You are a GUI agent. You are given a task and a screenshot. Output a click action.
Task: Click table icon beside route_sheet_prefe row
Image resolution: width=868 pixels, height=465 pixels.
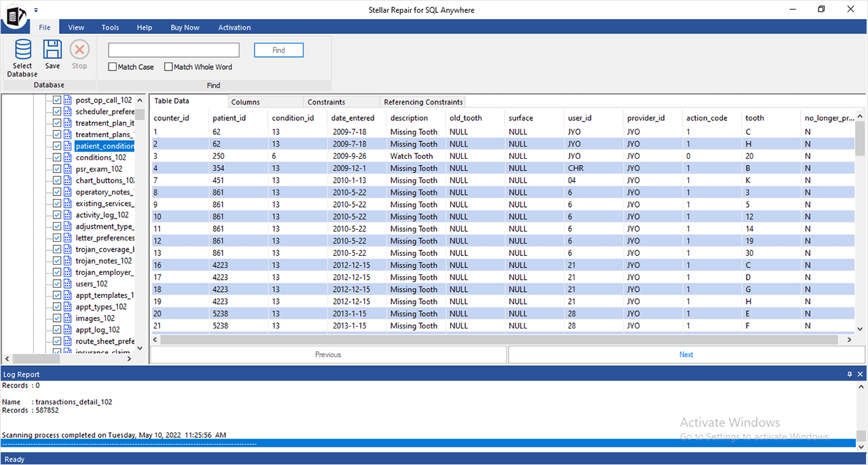(67, 341)
